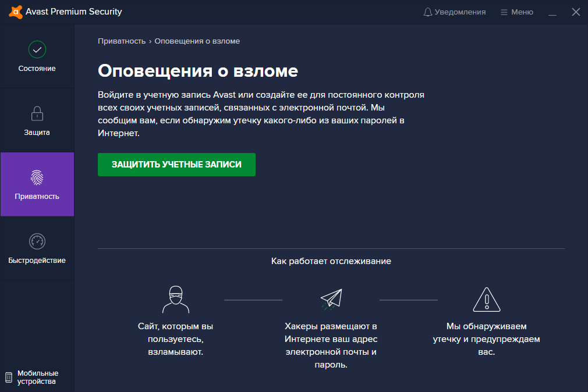The height and width of the screenshot is (392, 588).
Task: Click the description paragraph about учетную запись Avast
Action: coord(261,114)
